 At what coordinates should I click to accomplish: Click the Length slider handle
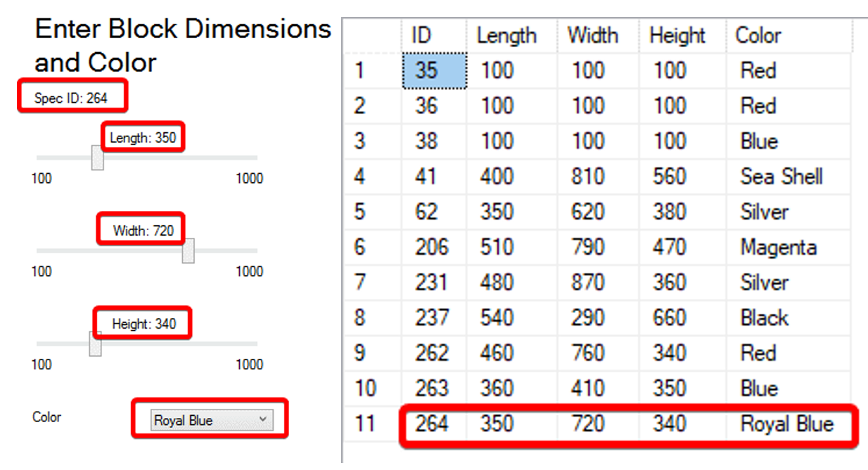[98, 158]
